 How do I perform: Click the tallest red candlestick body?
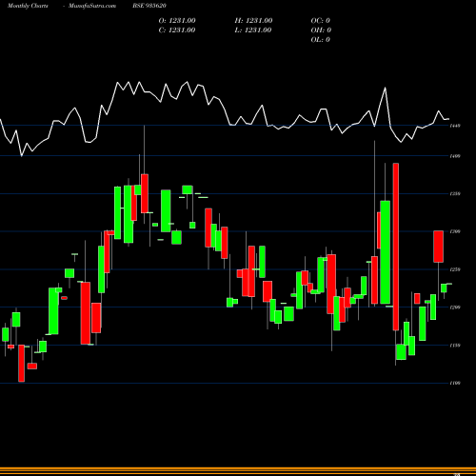pyautogui.click(x=396, y=247)
